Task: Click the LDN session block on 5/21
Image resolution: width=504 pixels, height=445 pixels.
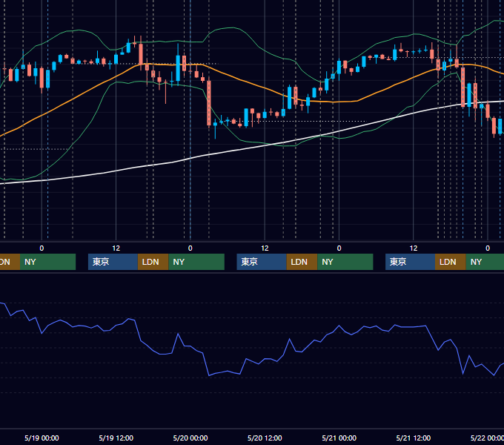Action: tap(451, 262)
